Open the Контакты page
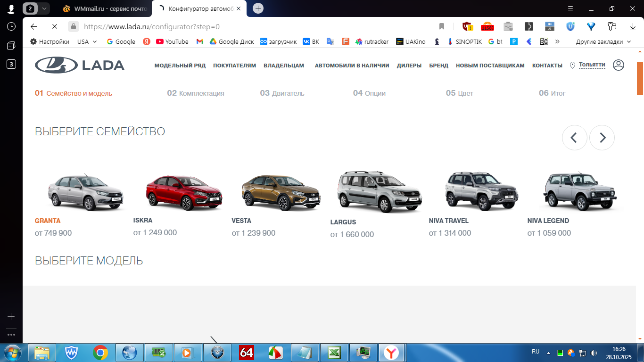The image size is (644, 362). coord(547,66)
